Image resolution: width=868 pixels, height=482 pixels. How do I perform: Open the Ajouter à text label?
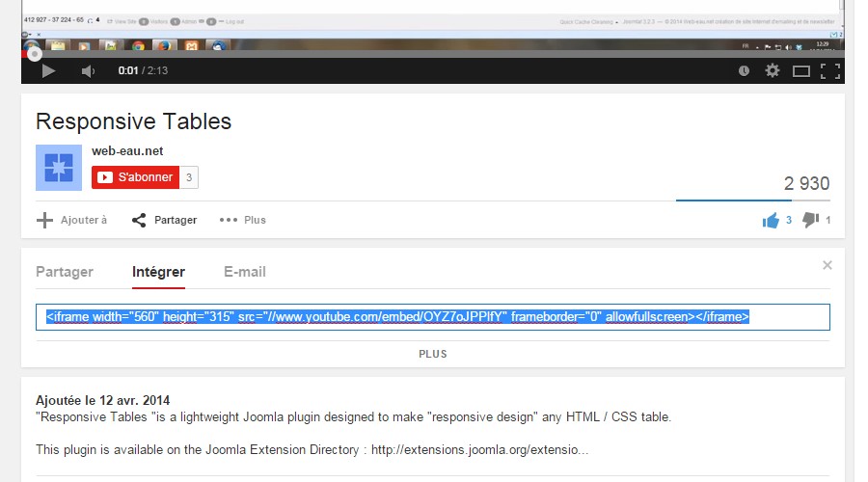click(84, 220)
